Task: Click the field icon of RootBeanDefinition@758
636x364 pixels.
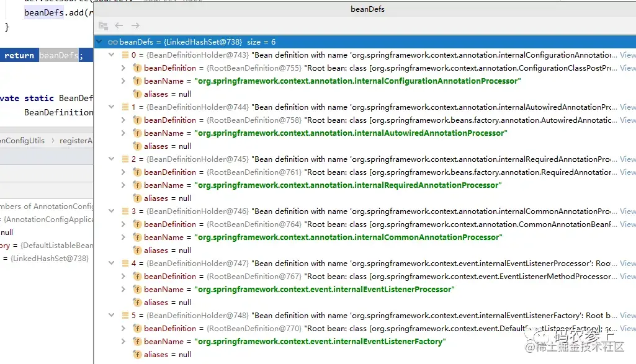Action: point(137,120)
